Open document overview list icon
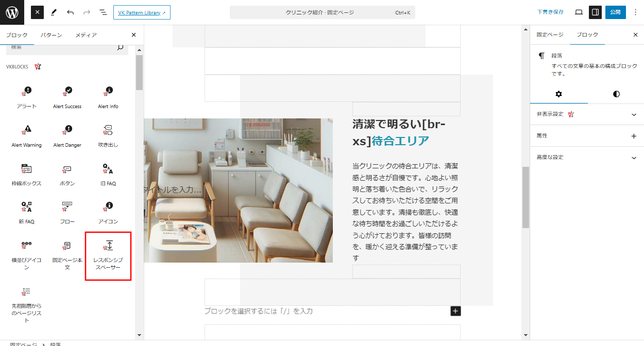Screen dimensions: 644x346 click(x=103, y=12)
